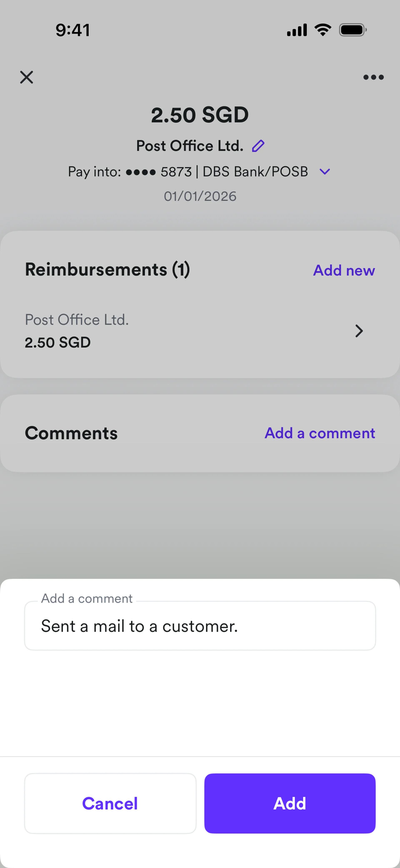
Task: Tap the 9:41 clock in status bar
Action: click(x=73, y=30)
